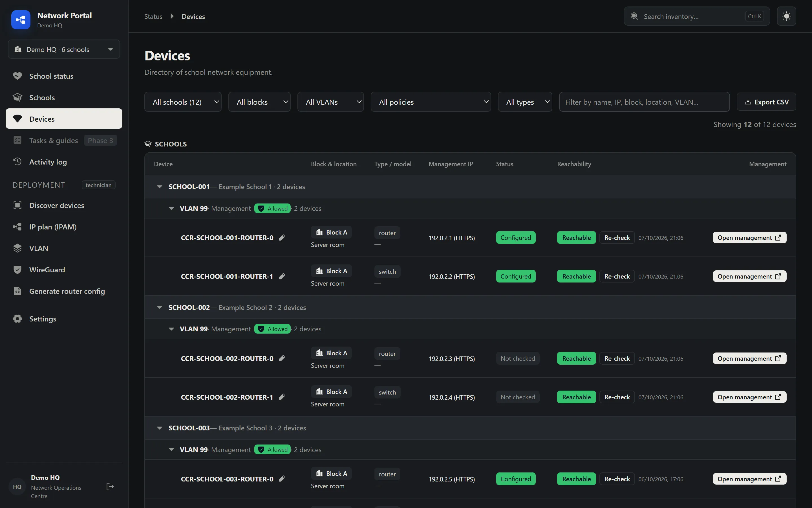This screenshot has height=508, width=812.
Task: Click the Not checked status for CCR-SCHOOL-002-ROUTER-0
Action: [517, 358]
